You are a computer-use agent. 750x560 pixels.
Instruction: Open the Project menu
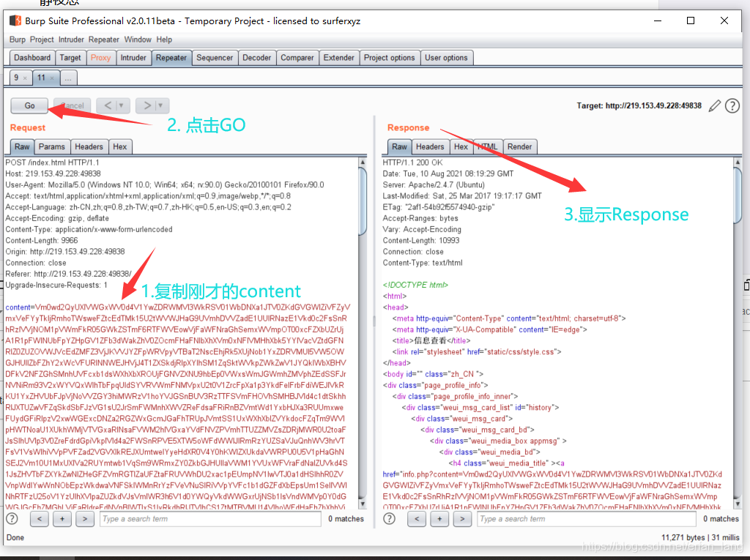click(x=42, y=40)
